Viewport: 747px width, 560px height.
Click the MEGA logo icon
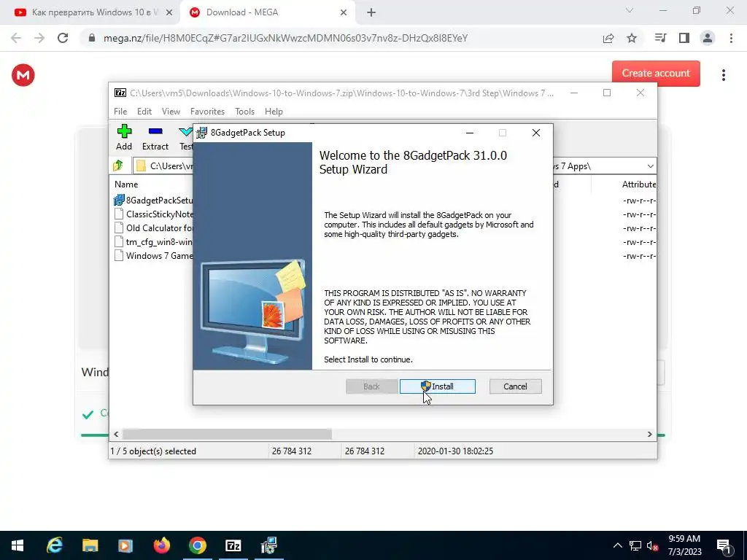23,75
